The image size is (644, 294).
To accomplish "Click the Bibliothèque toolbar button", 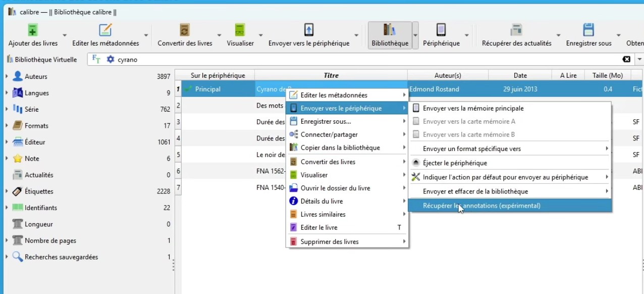I will 390,30.
